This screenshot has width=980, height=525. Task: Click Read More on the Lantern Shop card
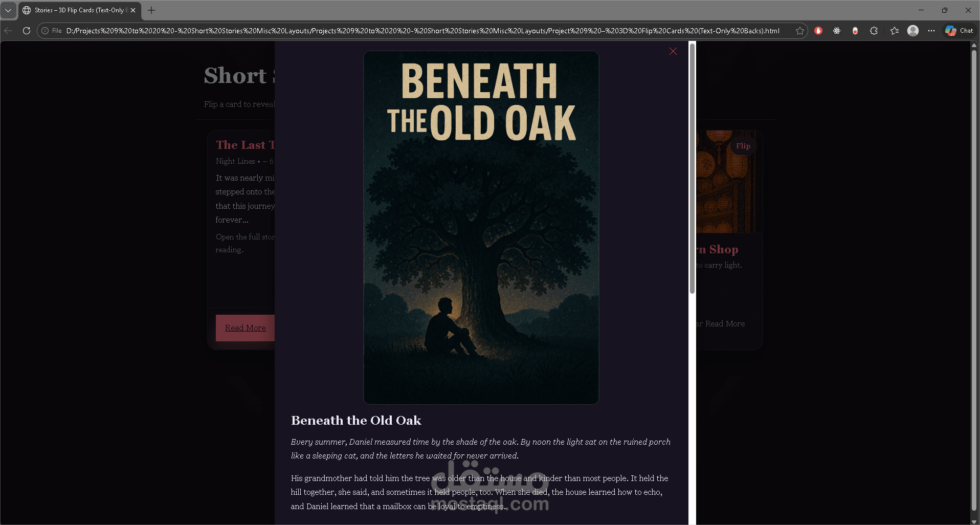pyautogui.click(x=725, y=324)
